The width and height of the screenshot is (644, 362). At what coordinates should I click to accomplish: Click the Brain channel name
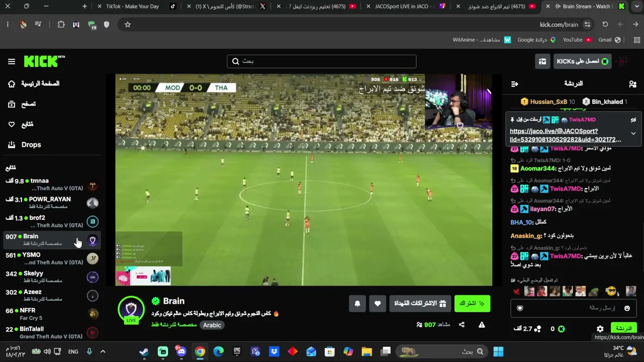click(x=174, y=301)
